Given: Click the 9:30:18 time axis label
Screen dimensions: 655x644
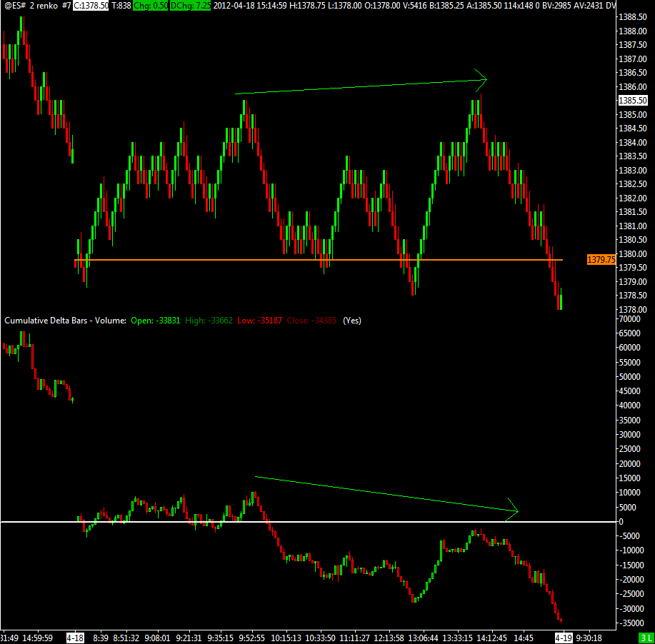Looking at the screenshot, I should tap(589, 638).
